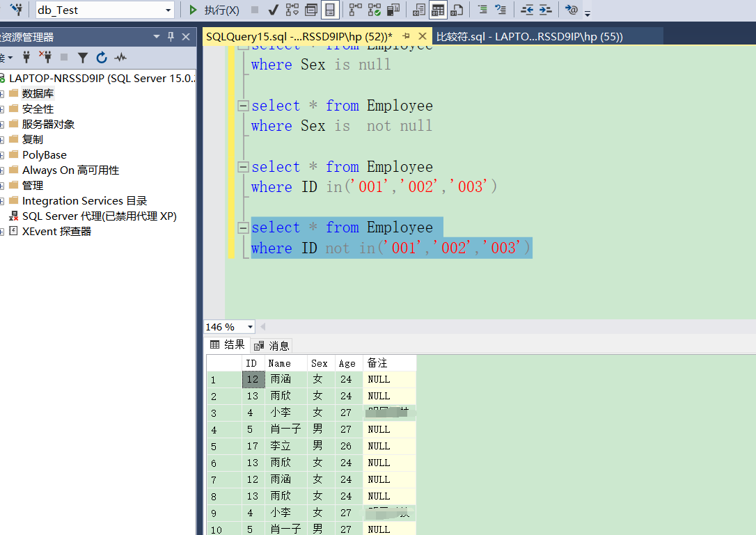This screenshot has height=535, width=756.
Task: Click the Object Explorer stop square icon
Action: tap(63, 57)
